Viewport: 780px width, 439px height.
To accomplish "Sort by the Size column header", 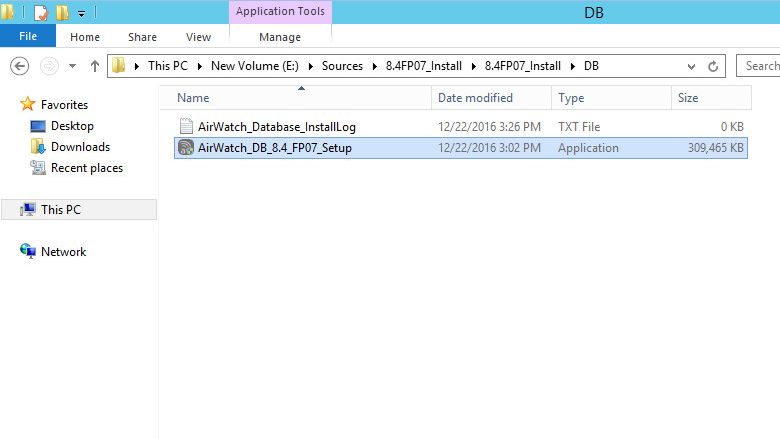I will 711,98.
